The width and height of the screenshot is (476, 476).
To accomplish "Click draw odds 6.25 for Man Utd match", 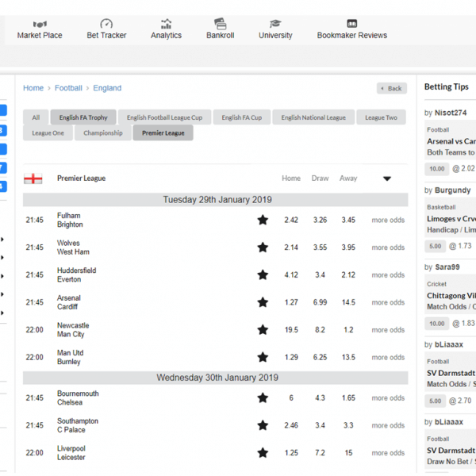I will coord(320,357).
